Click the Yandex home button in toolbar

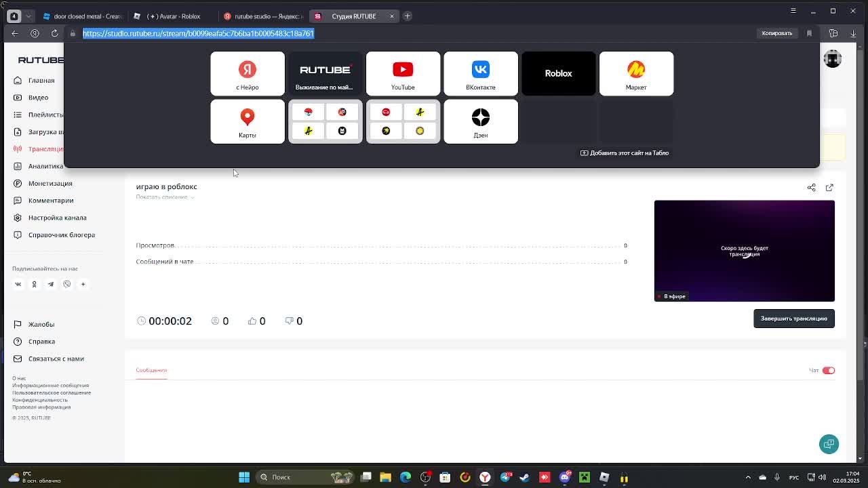click(35, 33)
